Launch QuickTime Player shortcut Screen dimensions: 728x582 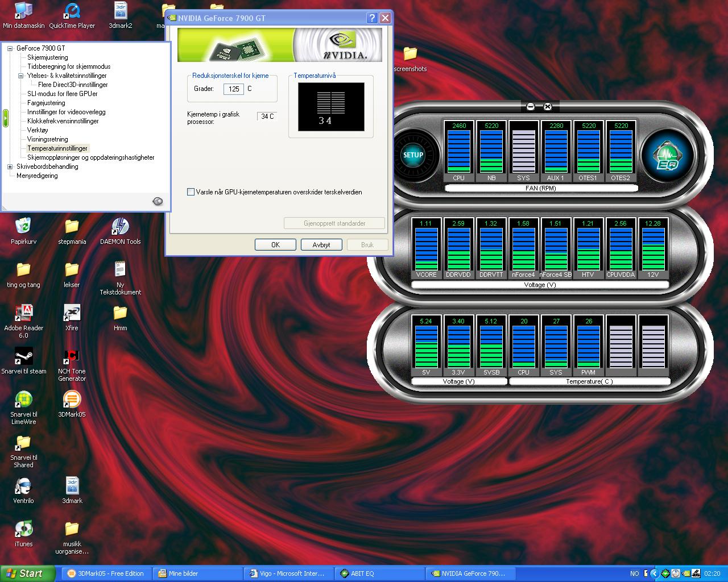(x=72, y=15)
